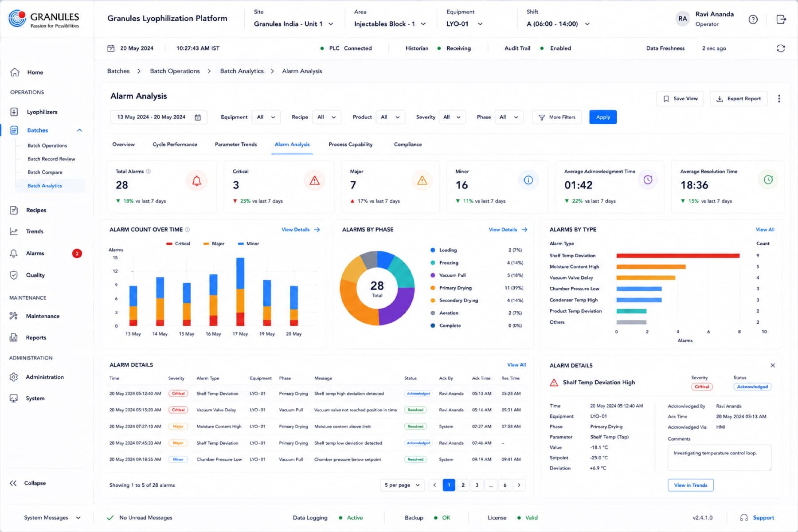Click the View in Trends button
The image size is (798, 532).
click(x=690, y=485)
